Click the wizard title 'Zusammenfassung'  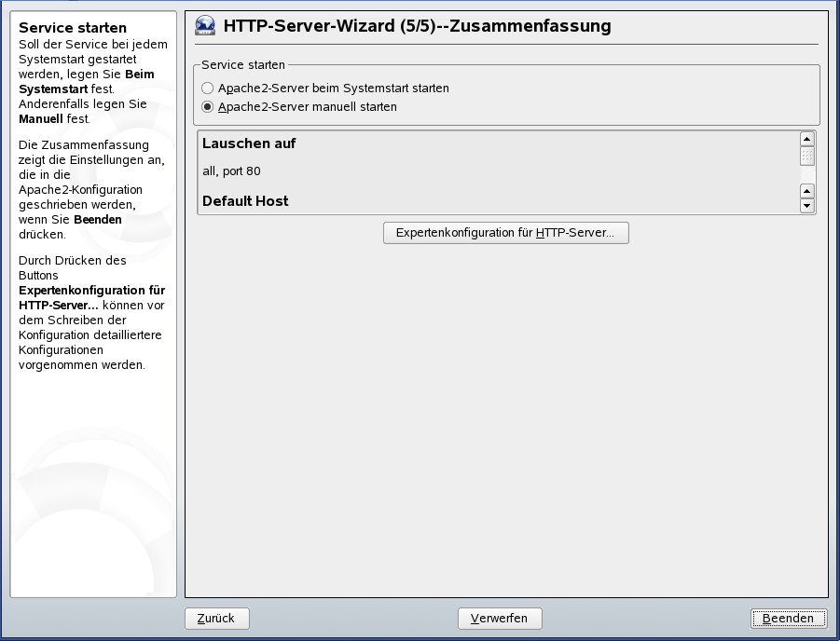[x=530, y=26]
